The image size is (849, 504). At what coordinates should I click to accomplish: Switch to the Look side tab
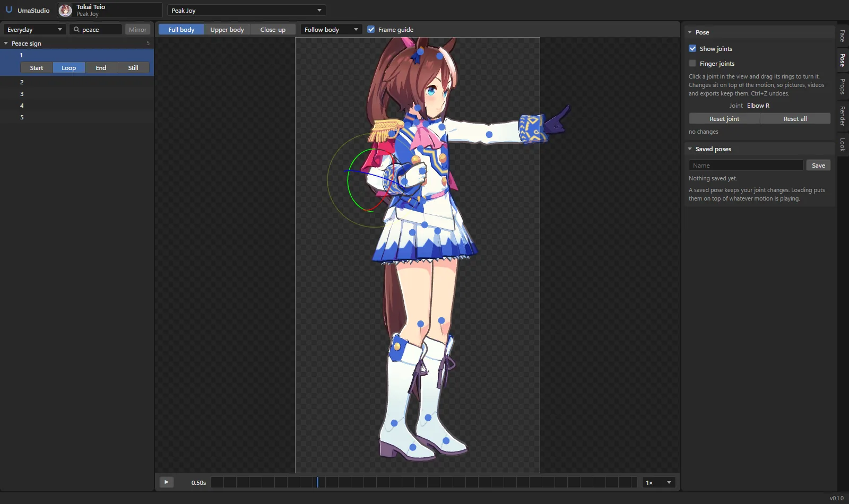pos(843,144)
